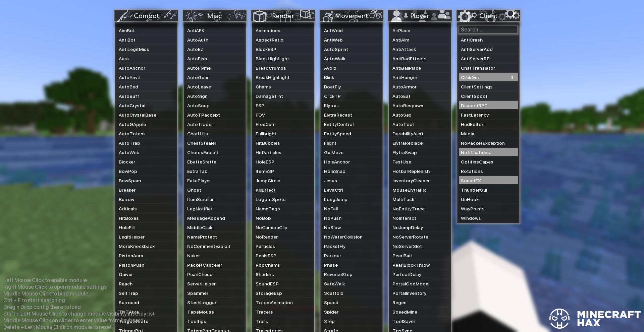Enable the AutoSprint movement module
This screenshot has width=644, height=332.
(x=336, y=49)
